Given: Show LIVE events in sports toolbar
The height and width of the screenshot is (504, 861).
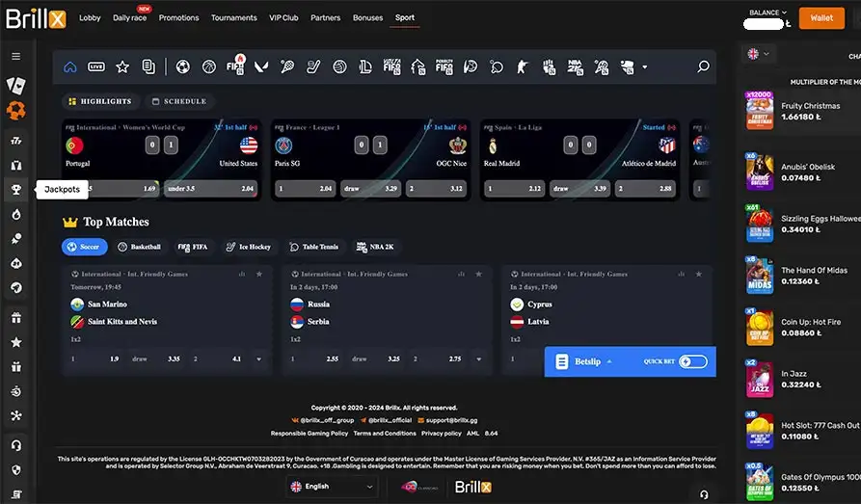Looking at the screenshot, I should [96, 67].
